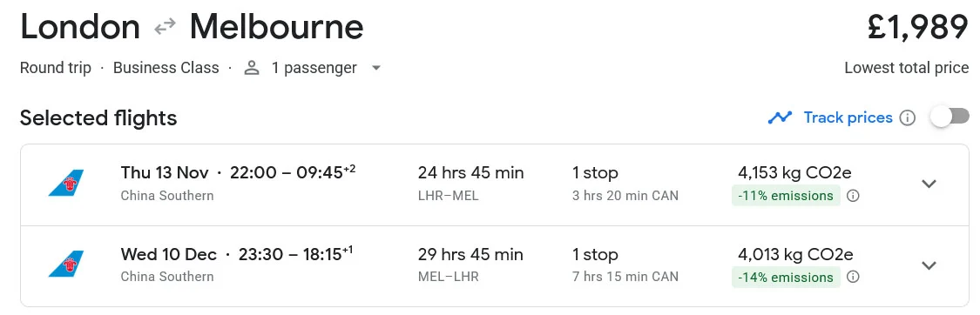
Task: Toggle the Track prices switch
Action: tap(949, 117)
